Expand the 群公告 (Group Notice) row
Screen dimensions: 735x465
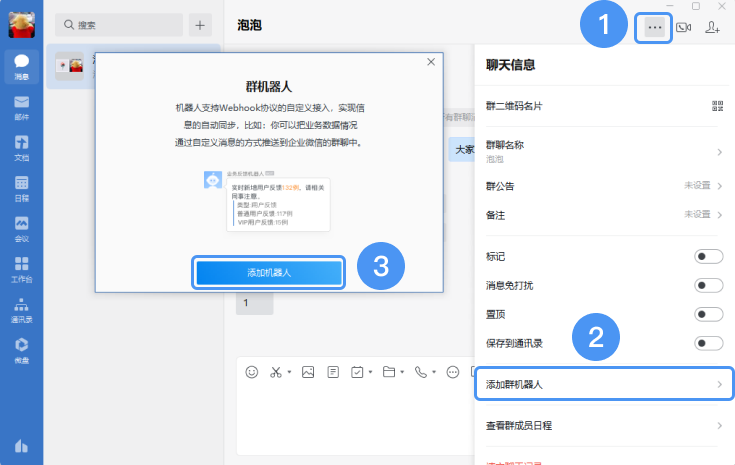pos(603,186)
